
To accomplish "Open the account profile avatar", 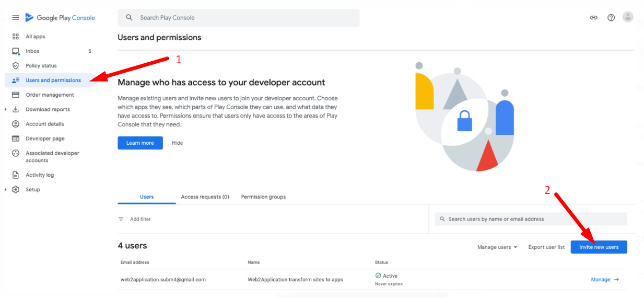I will pyautogui.click(x=628, y=17).
